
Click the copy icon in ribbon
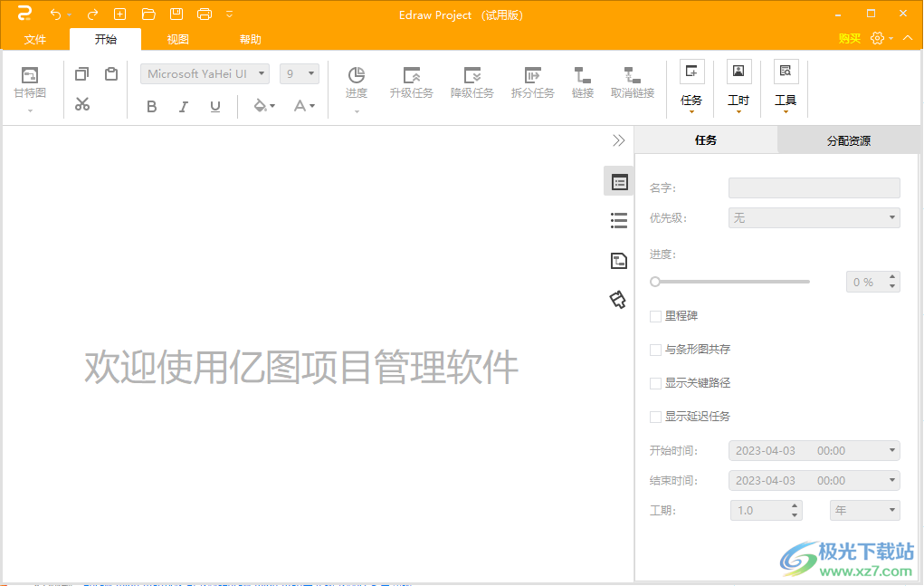(82, 73)
